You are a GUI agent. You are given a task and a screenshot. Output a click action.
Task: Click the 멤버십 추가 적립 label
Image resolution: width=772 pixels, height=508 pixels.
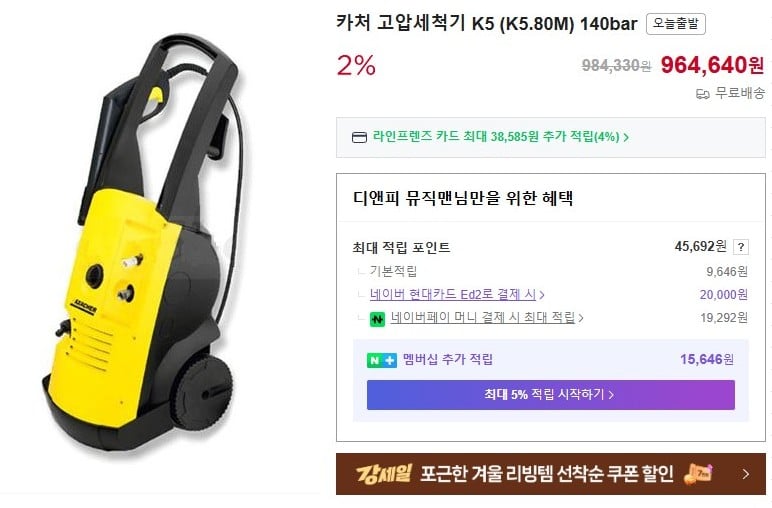click(x=448, y=359)
